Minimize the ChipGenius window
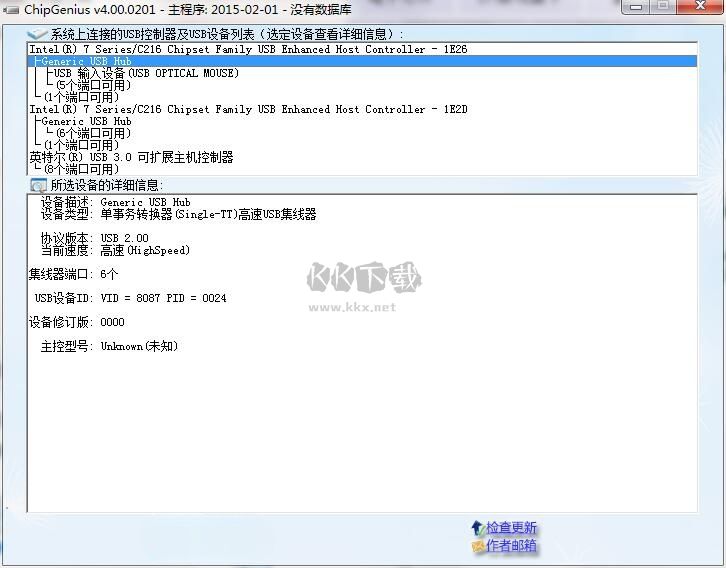This screenshot has width=726, height=568. tap(637, 7)
